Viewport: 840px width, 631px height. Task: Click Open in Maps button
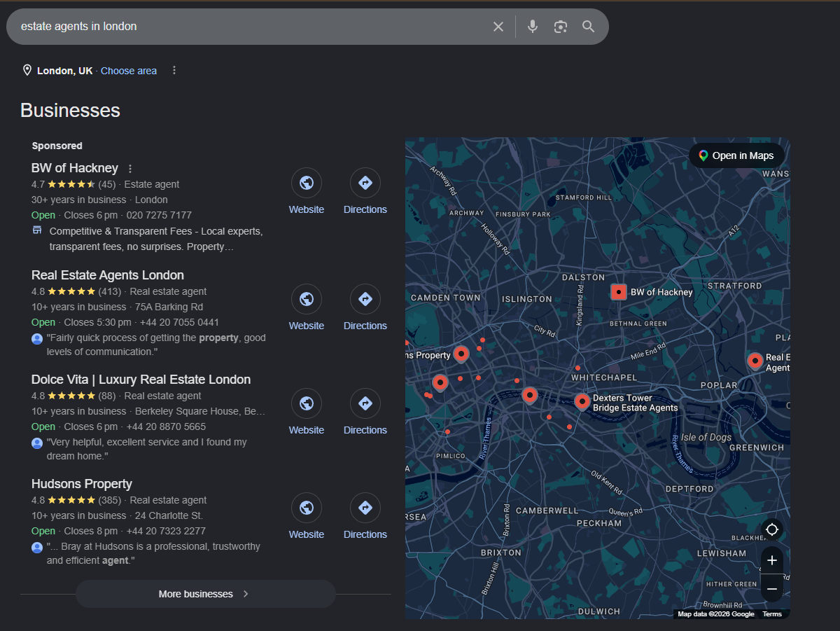(736, 155)
